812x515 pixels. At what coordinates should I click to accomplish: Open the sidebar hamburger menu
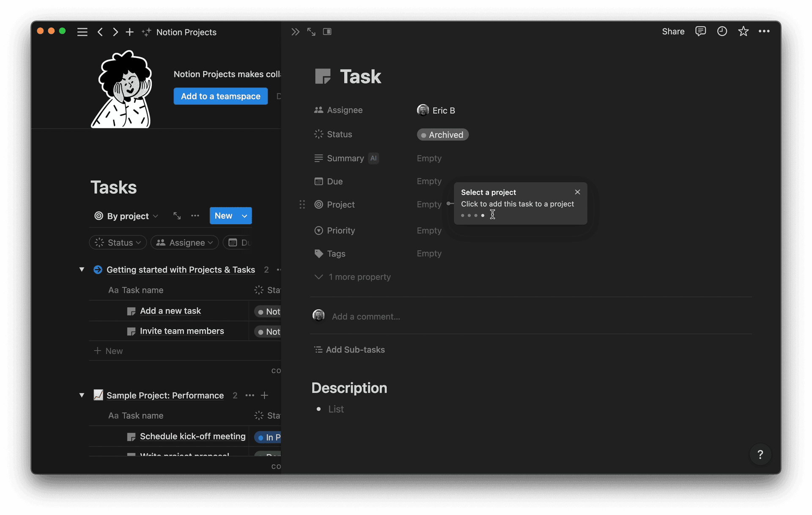[x=82, y=32]
